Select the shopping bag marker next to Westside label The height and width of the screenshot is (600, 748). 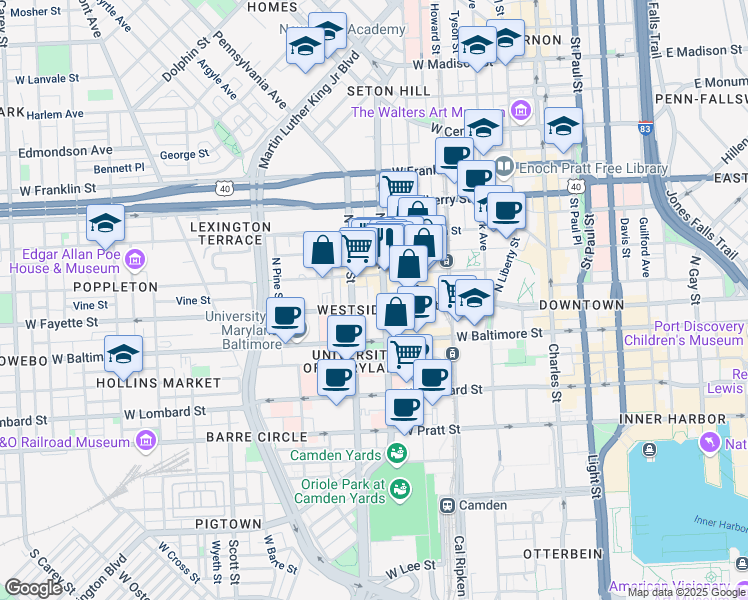tap(395, 313)
